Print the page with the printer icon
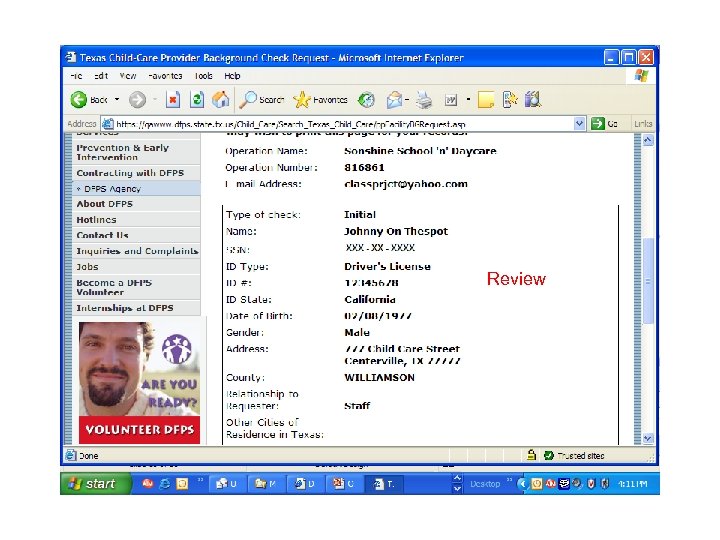720x540 pixels. tap(424, 100)
